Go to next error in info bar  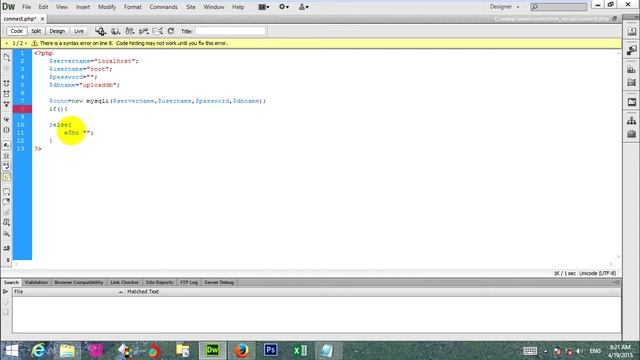(26, 43)
